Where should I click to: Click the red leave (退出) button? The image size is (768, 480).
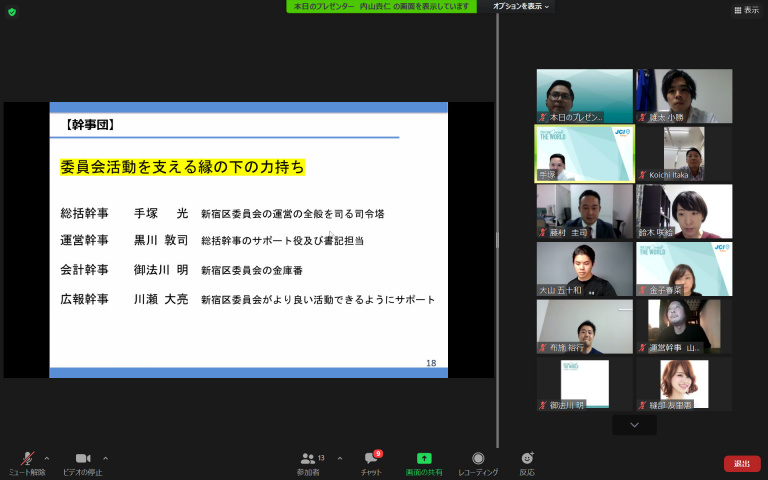click(741, 464)
